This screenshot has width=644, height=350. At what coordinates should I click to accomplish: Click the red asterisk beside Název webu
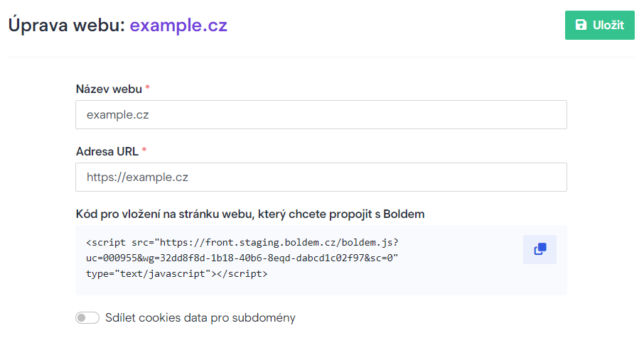point(147,87)
